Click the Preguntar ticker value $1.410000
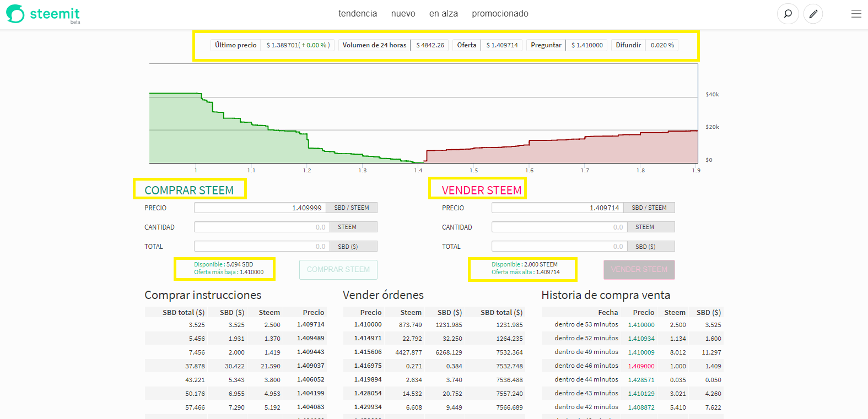 [x=587, y=45]
